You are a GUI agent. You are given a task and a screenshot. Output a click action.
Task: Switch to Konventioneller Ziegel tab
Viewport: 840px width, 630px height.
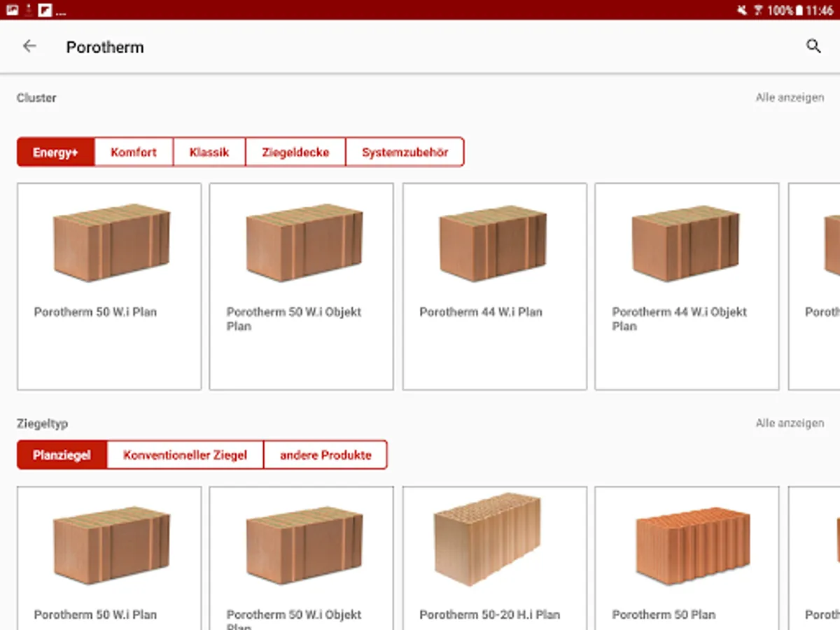click(x=185, y=455)
